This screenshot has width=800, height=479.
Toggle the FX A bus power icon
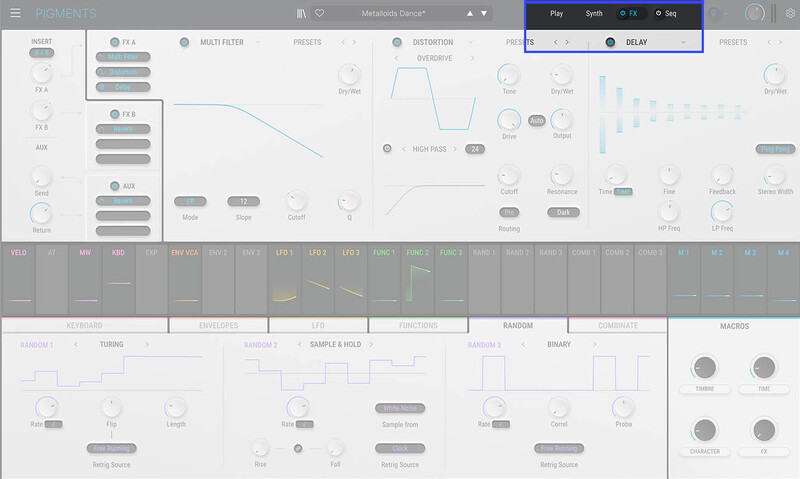tap(115, 42)
